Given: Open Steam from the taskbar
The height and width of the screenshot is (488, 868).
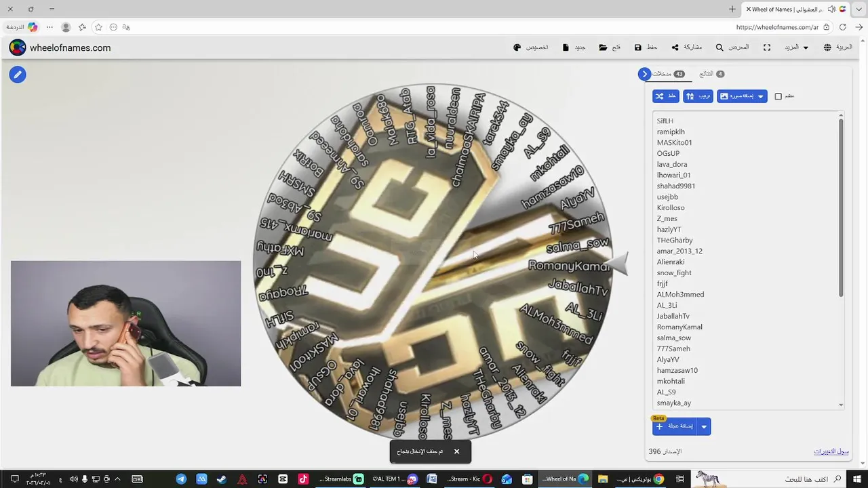Looking at the screenshot, I should coord(222,479).
